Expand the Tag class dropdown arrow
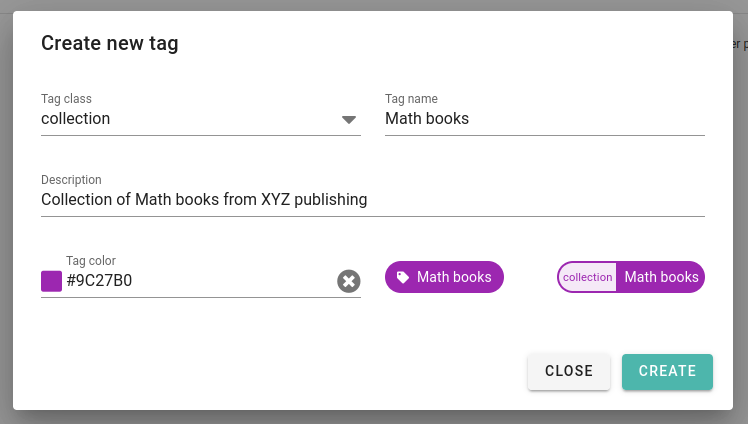This screenshot has height=424, width=748. tap(349, 119)
